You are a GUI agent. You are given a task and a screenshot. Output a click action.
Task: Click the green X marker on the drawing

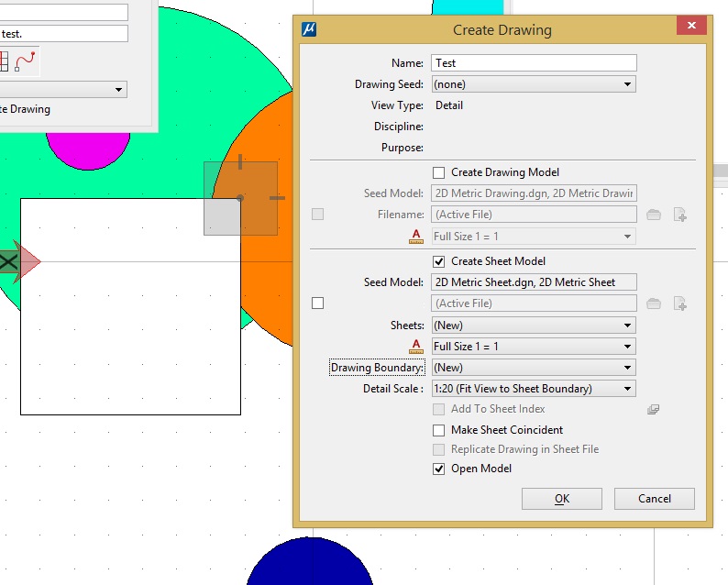pyautogui.click(x=8, y=262)
